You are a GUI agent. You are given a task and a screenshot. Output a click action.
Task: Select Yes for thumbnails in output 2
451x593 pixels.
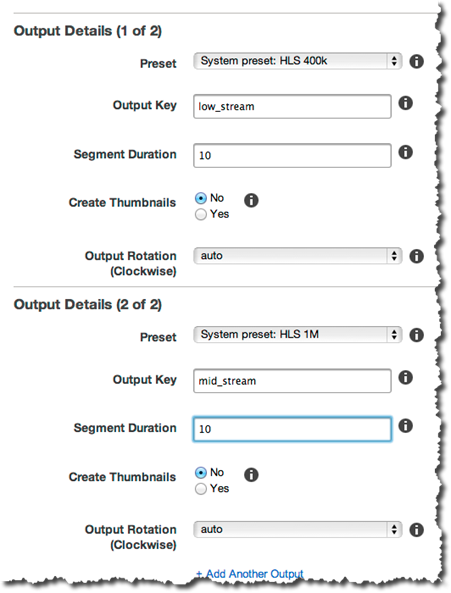point(201,489)
